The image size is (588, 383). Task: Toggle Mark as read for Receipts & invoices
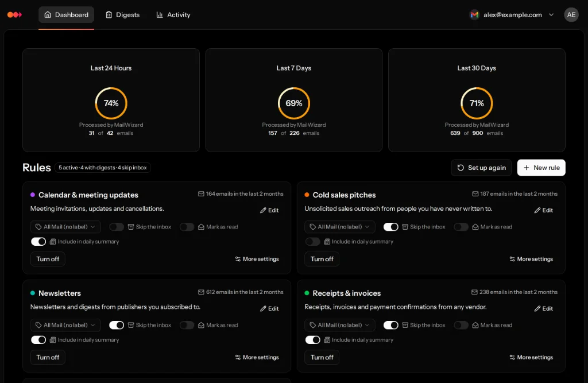(461, 325)
